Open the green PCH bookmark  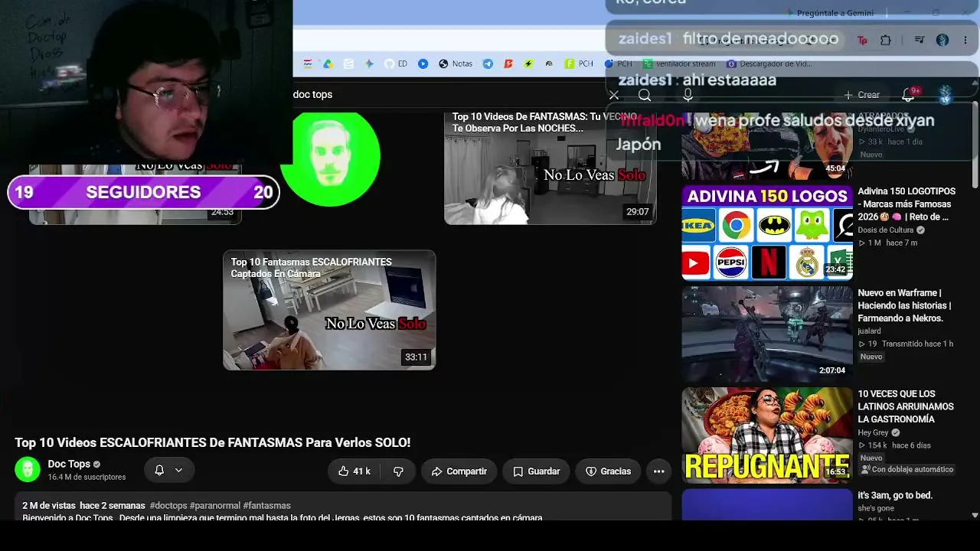579,64
